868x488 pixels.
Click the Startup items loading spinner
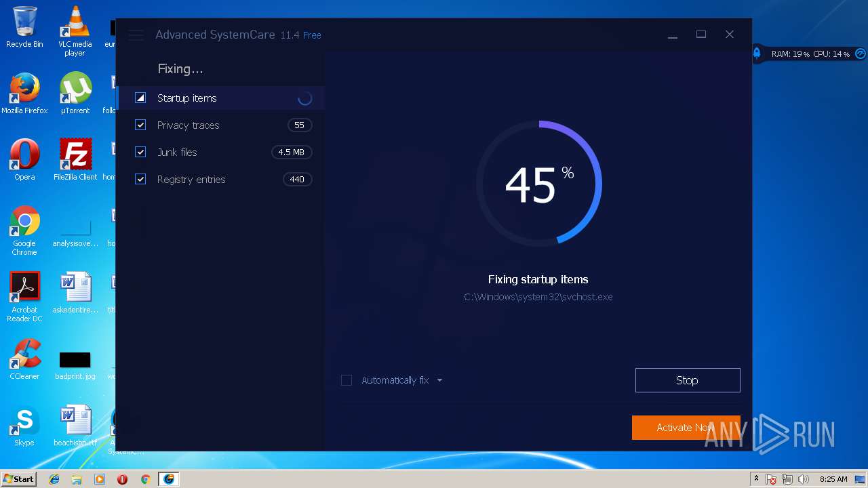304,98
